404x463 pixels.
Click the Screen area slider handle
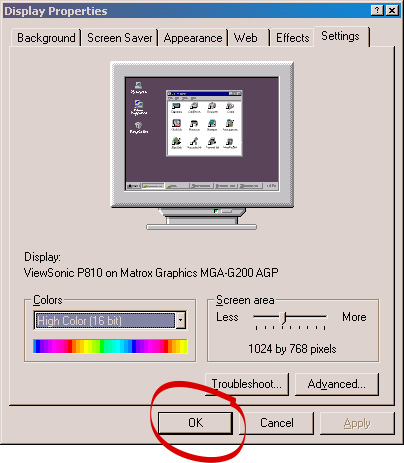point(284,318)
